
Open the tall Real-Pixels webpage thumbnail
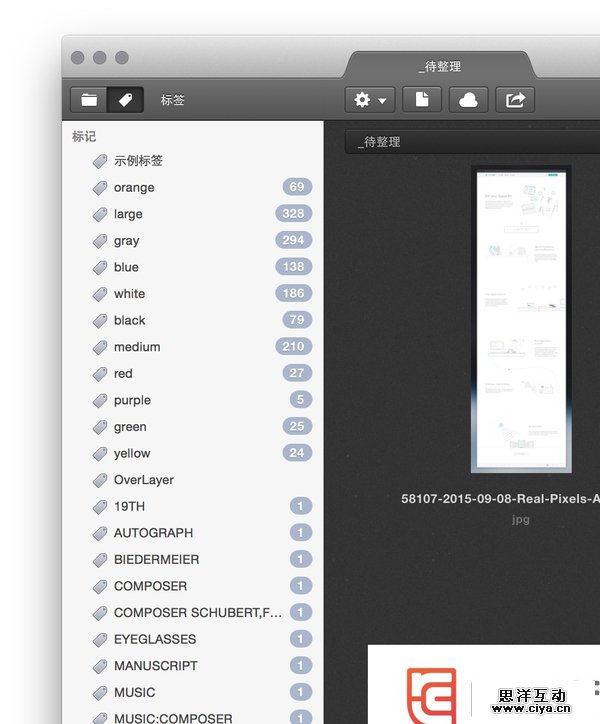521,319
